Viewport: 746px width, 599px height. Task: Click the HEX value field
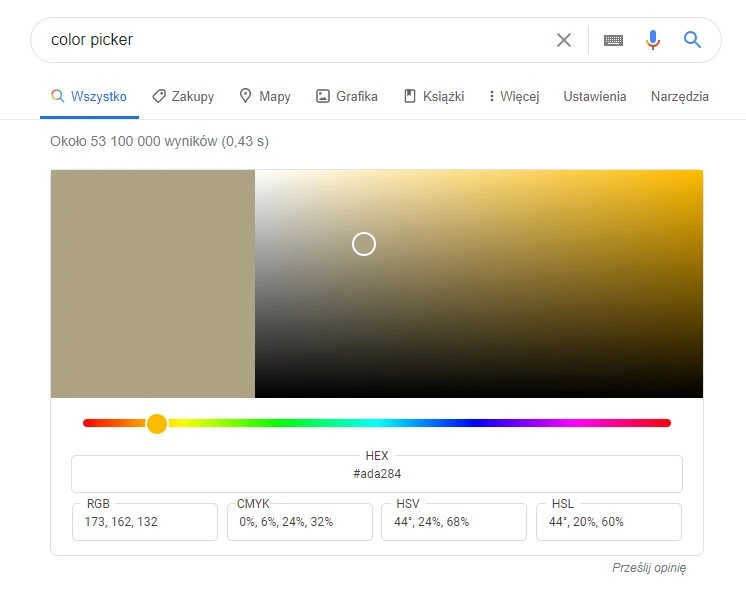coord(377,474)
